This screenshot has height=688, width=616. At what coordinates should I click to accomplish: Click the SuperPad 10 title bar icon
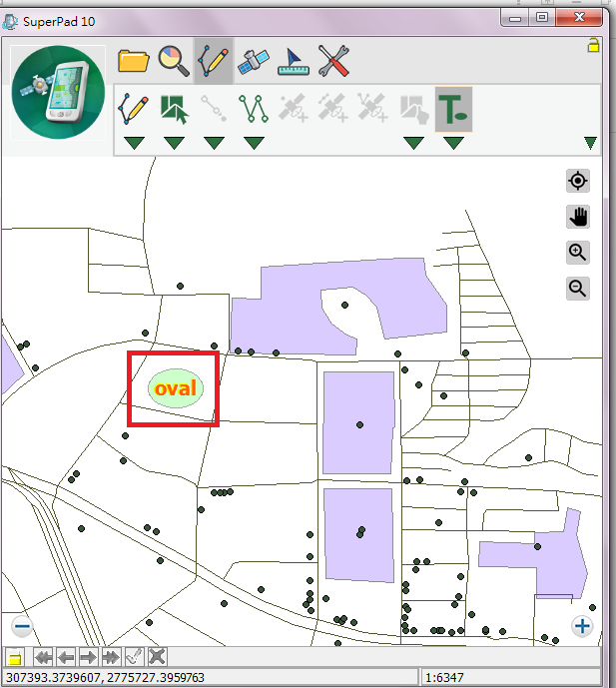pyautogui.click(x=10, y=21)
